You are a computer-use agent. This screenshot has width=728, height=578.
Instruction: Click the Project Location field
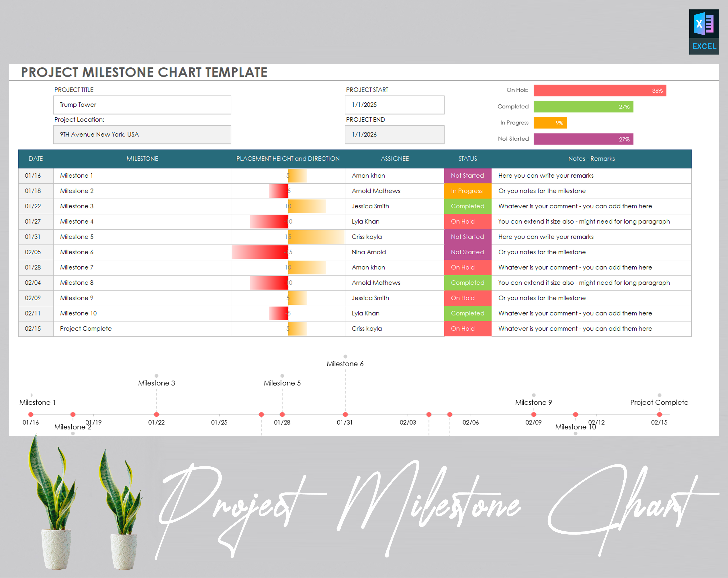[x=142, y=134]
